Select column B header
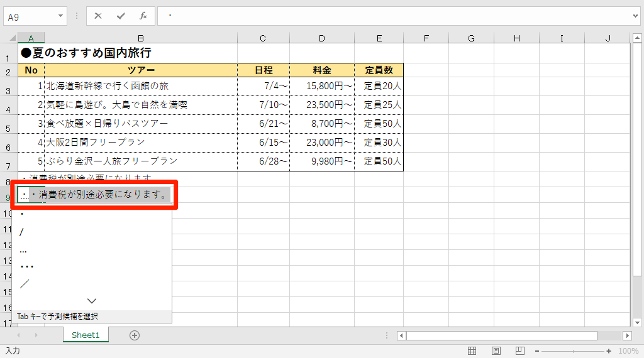 [140, 38]
